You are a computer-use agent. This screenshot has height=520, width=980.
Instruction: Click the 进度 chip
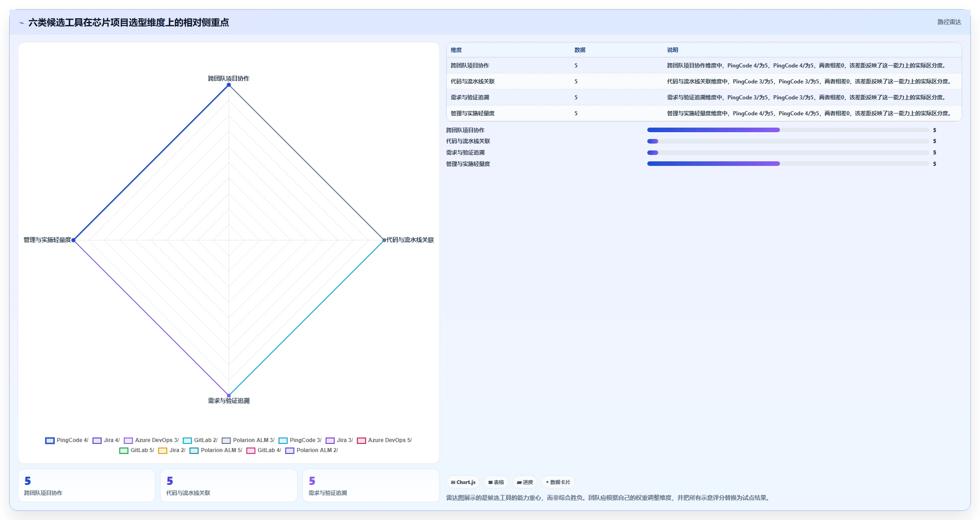coord(525,482)
